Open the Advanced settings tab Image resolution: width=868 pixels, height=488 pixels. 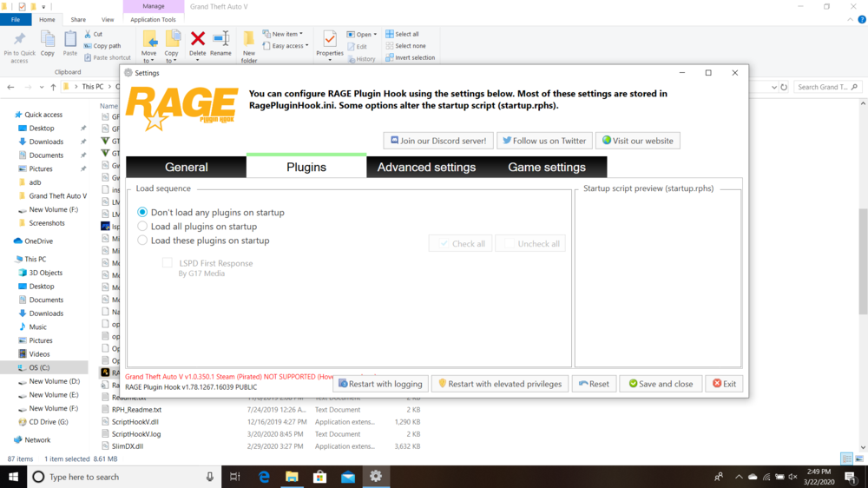tap(426, 167)
